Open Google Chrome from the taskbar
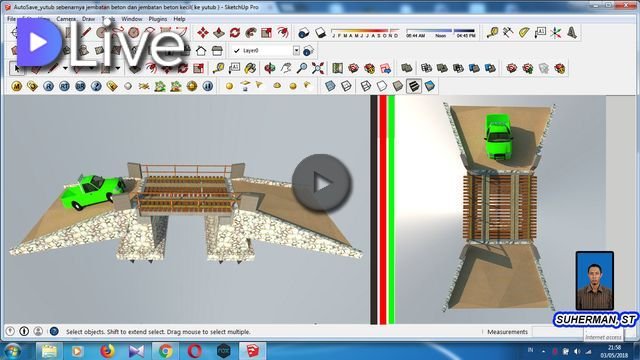Viewport: 640px width, 360px height. click(165, 351)
